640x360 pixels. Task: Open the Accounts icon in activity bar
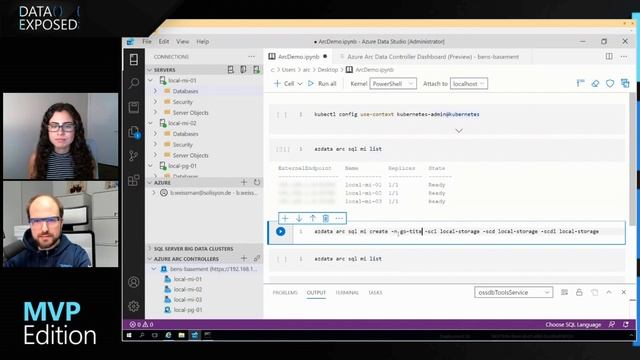[133, 282]
